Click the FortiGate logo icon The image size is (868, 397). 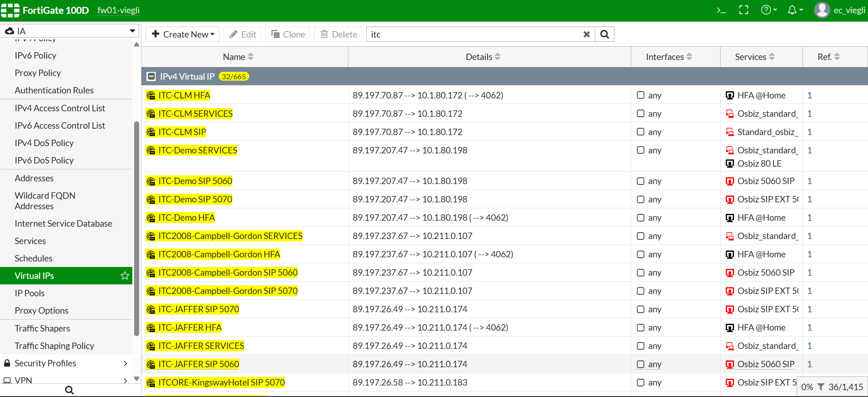point(10,10)
